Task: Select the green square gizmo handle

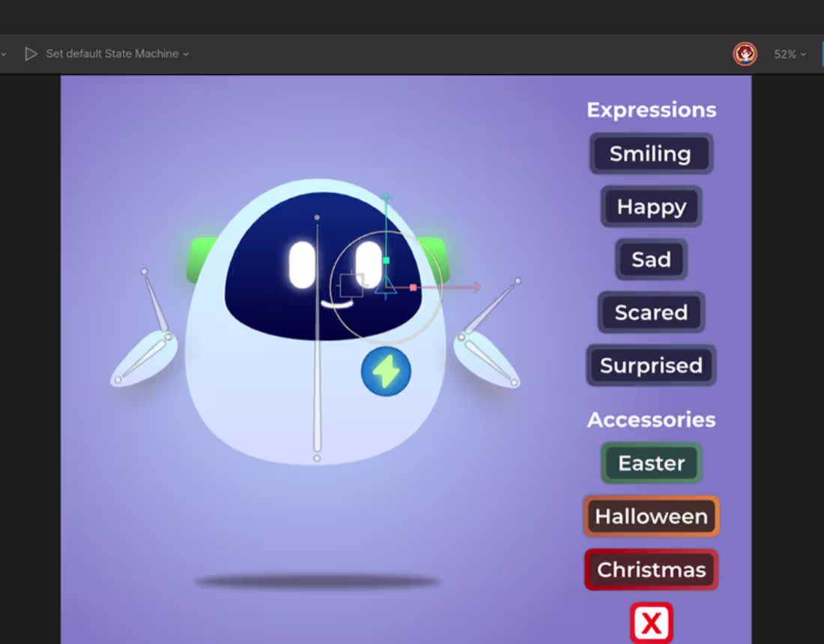Action: point(386,258)
